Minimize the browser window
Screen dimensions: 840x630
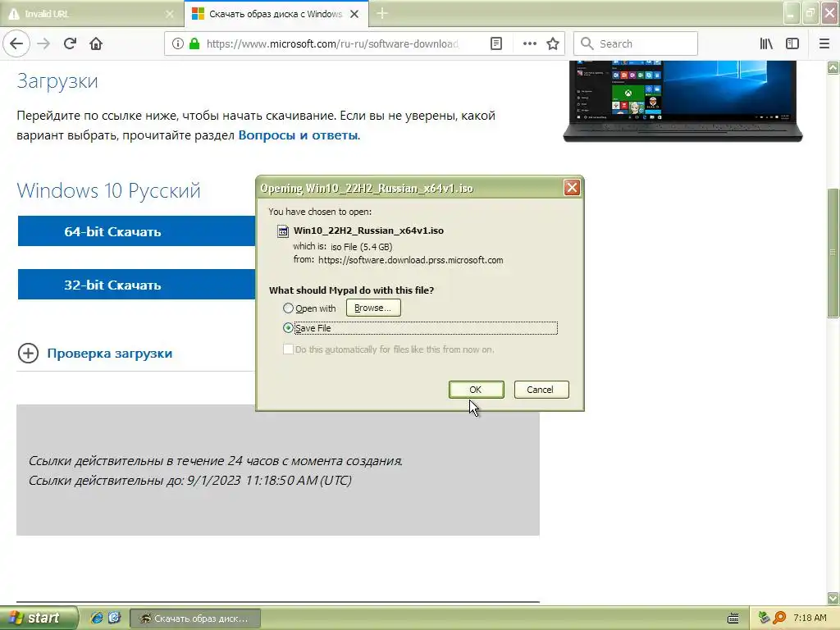pos(792,13)
